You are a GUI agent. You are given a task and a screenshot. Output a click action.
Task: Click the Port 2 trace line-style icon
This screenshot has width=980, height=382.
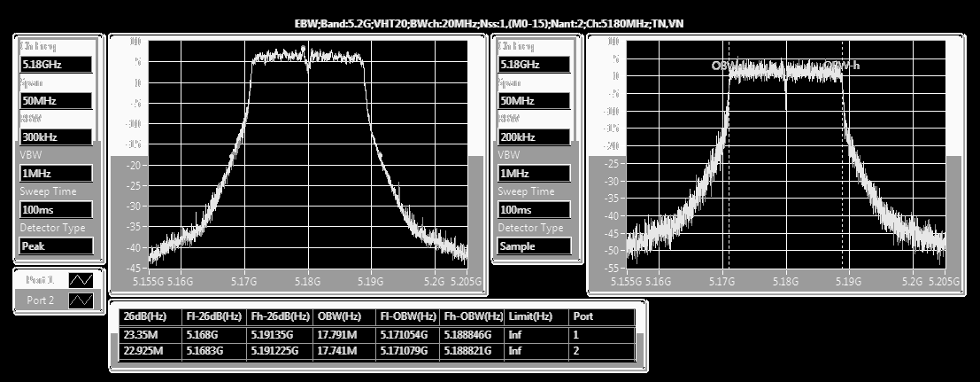81,300
